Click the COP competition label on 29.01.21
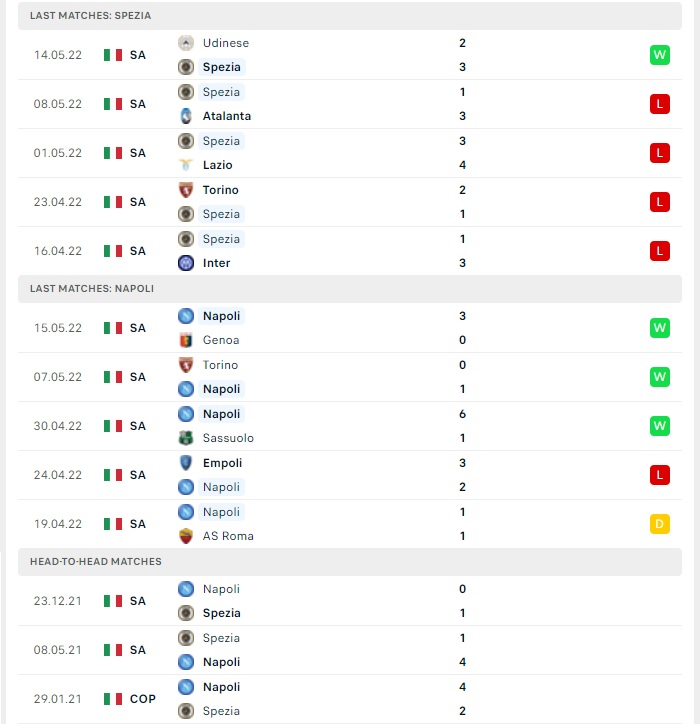This screenshot has width=700, height=724. [x=143, y=699]
